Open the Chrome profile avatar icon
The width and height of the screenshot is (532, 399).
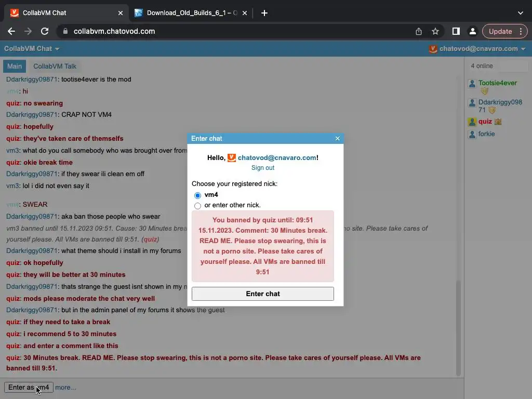click(x=472, y=31)
